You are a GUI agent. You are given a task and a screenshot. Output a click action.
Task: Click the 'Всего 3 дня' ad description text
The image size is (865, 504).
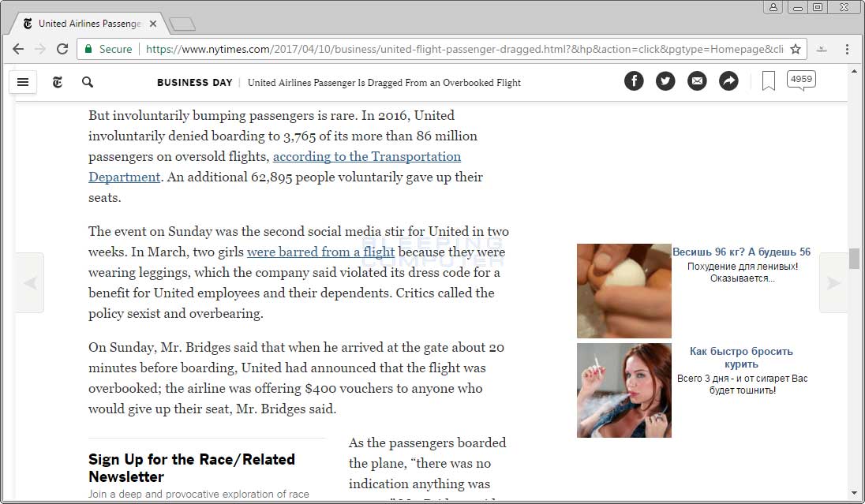tap(743, 384)
